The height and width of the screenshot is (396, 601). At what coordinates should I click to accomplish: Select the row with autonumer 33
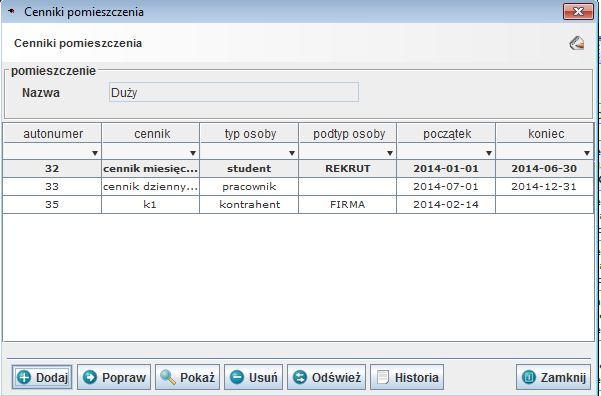click(298, 187)
